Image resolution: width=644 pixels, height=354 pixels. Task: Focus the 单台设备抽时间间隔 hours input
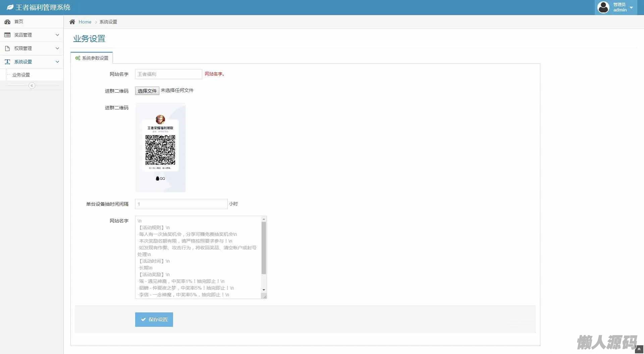click(x=181, y=204)
